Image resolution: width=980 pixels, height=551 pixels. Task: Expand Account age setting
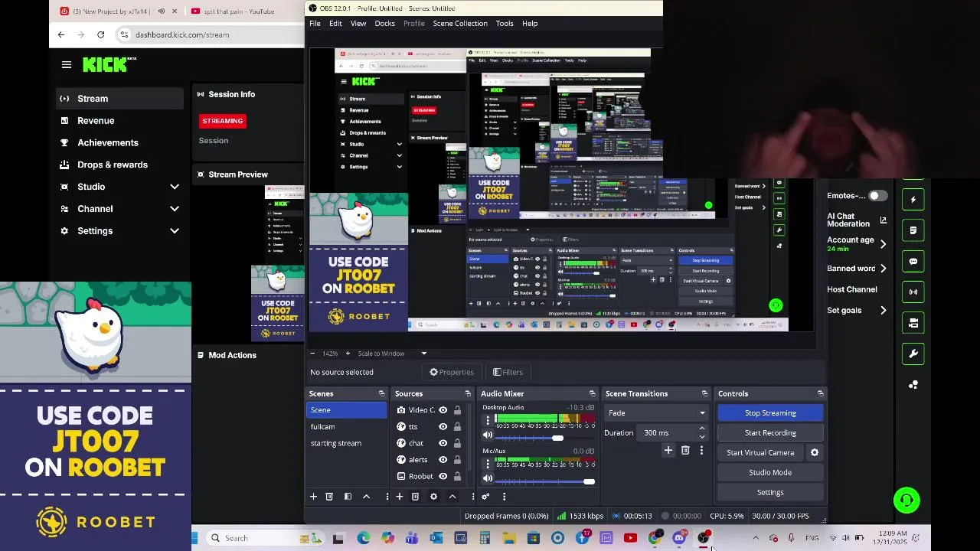883,244
